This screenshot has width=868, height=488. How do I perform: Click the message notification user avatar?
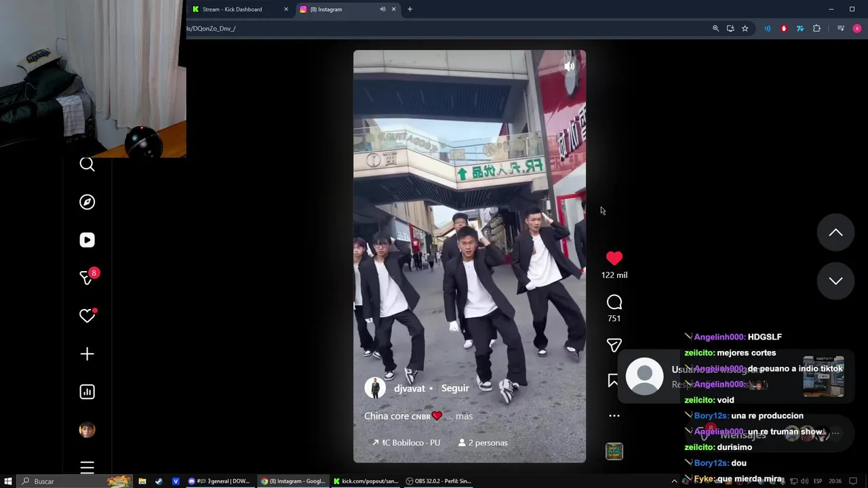pos(644,376)
